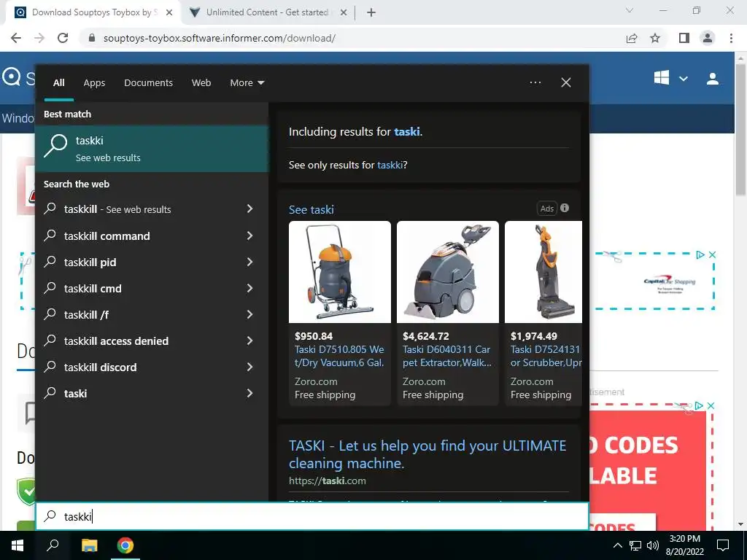Viewport: 747px width, 560px height.
Task: Select the taskkill pid suggestion text
Action: [x=90, y=262]
